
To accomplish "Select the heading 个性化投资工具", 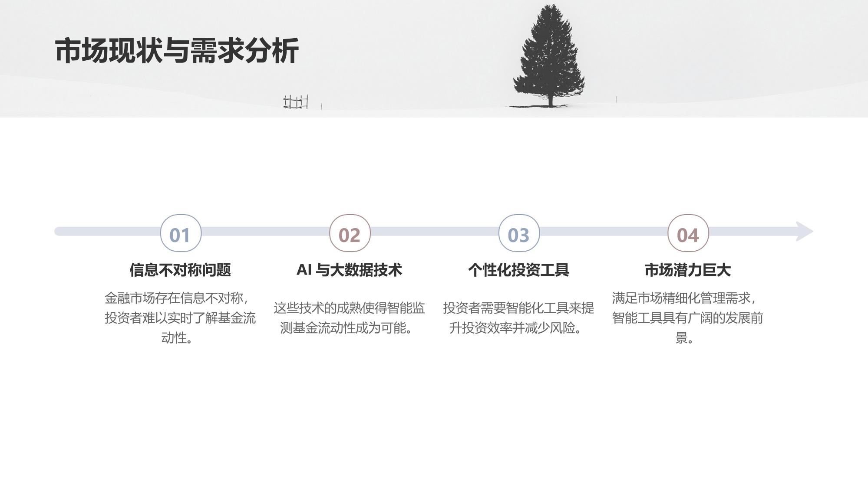I will (518, 270).
